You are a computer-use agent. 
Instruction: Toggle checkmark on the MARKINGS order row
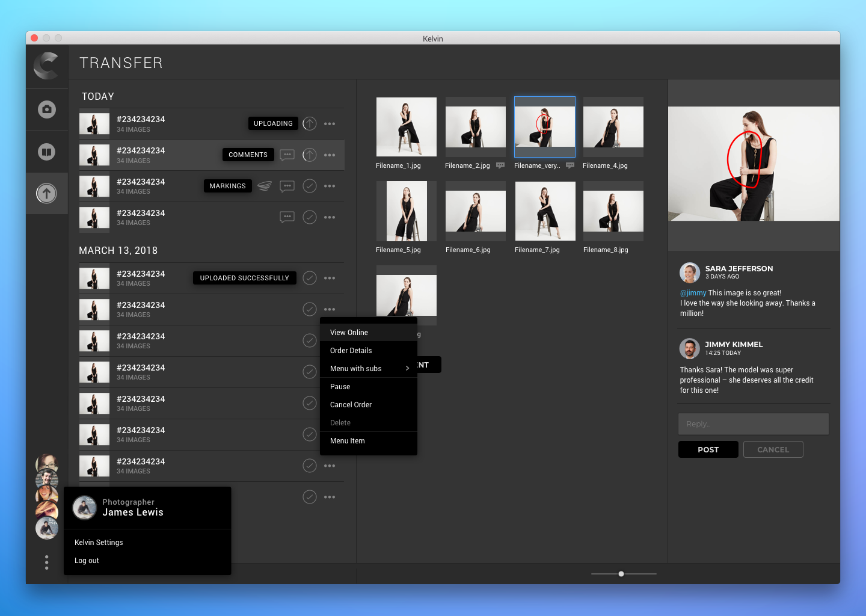coord(310,186)
